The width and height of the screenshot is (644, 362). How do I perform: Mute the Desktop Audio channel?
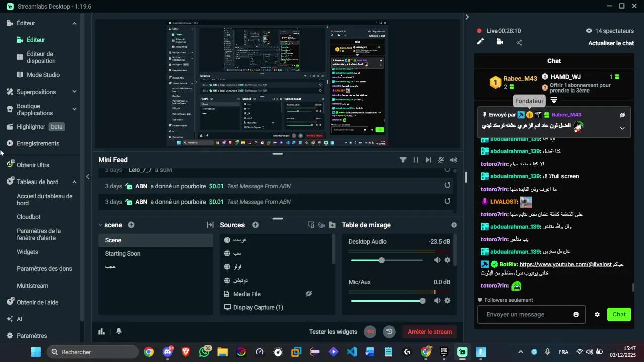[437, 260]
